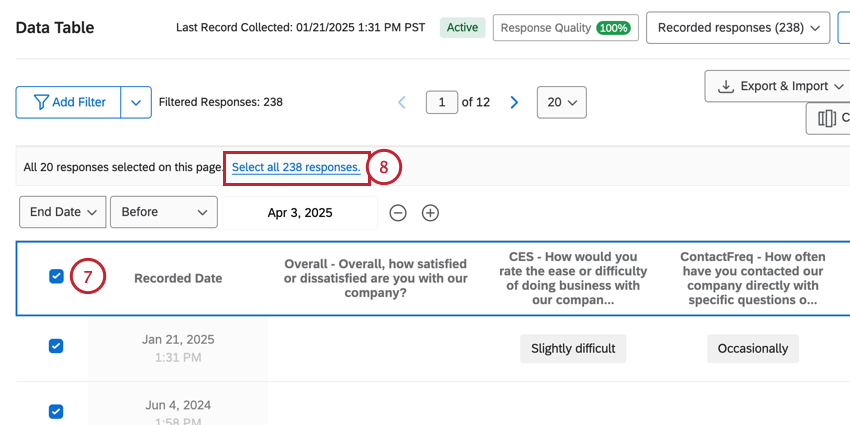The height and width of the screenshot is (425, 850).
Task: Click the filter funnel icon
Action: pos(41,102)
